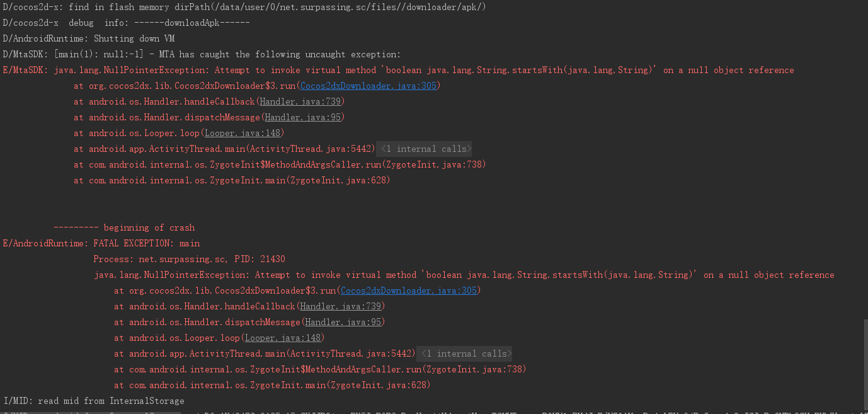Click Handler.java:95 link in FATAL EXCEPTION trace
This screenshot has height=414, width=868.
(344, 322)
